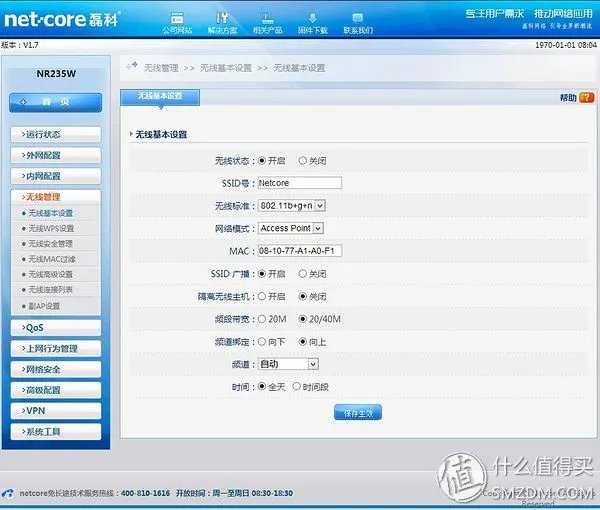Expand the 系统工具 menu

[56, 432]
